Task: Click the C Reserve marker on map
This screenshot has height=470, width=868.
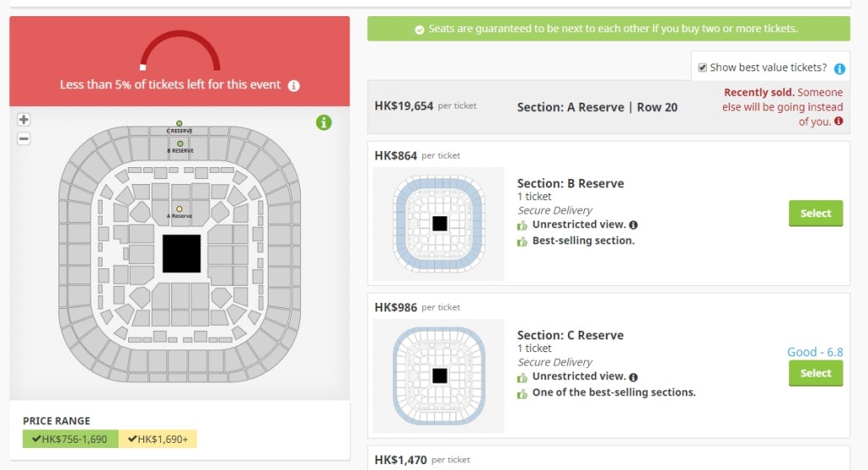Action: [180, 123]
